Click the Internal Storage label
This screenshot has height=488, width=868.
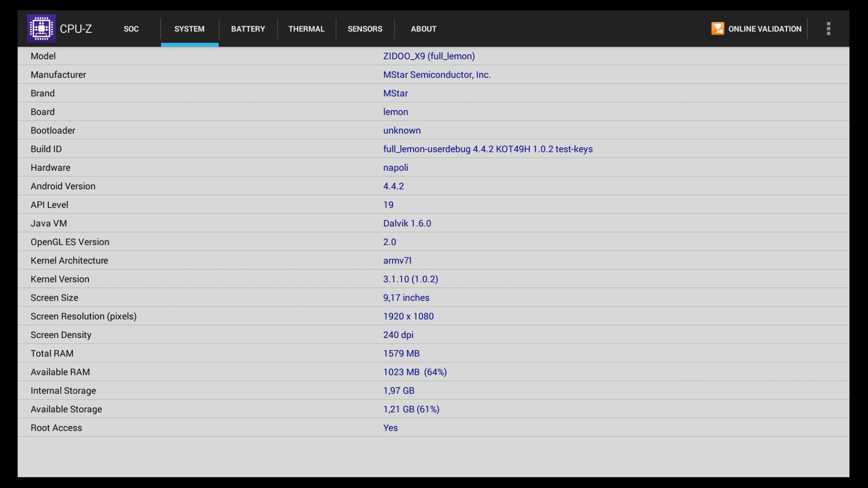point(63,390)
